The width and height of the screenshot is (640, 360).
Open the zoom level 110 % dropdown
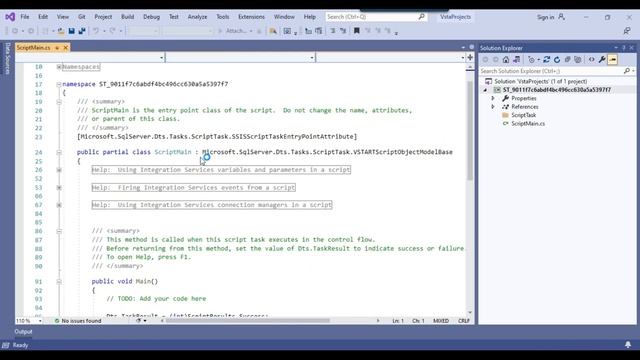point(40,321)
